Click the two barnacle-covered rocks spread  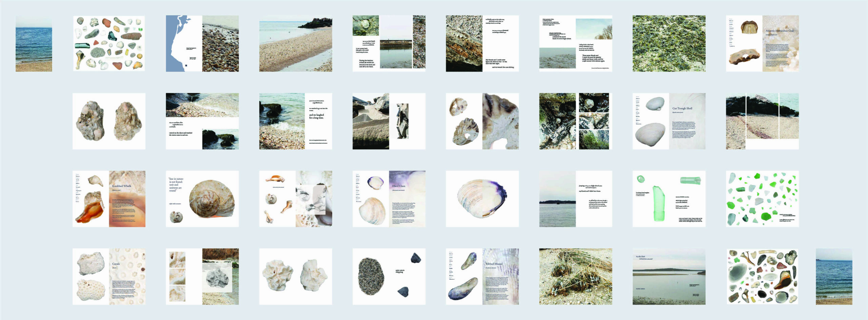109,121
